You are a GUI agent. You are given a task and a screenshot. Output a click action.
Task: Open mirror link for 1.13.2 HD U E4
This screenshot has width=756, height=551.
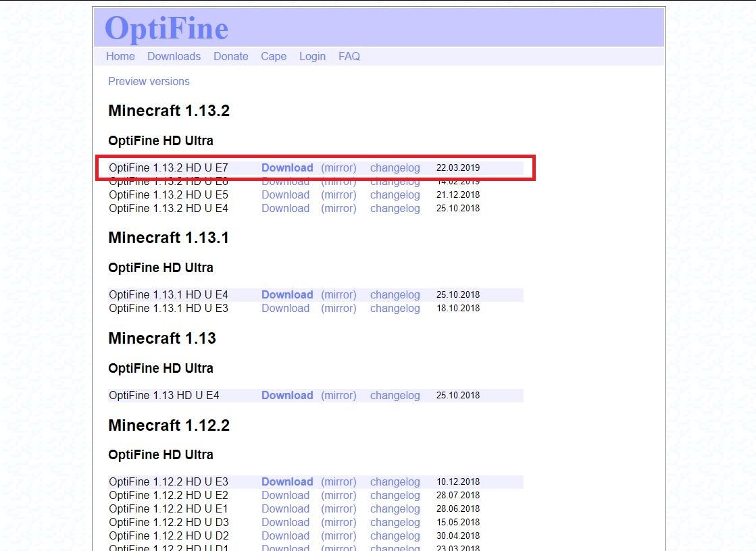point(339,208)
